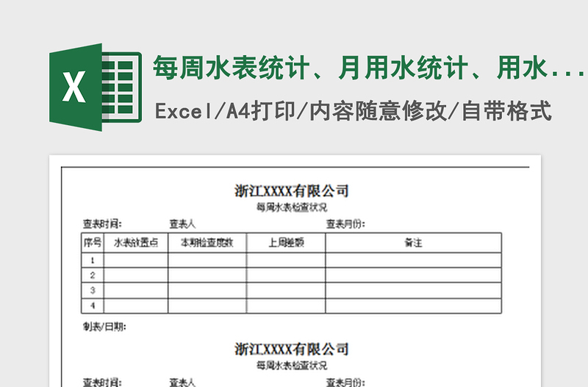Screen dimensions: 588x387
Task: Select the first 浙江XXXX有限公司 heading
Action: pos(291,191)
